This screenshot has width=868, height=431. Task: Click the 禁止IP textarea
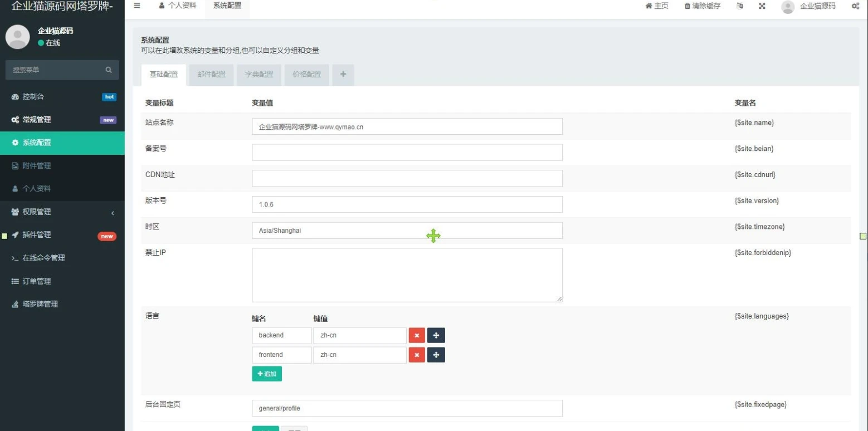(407, 275)
